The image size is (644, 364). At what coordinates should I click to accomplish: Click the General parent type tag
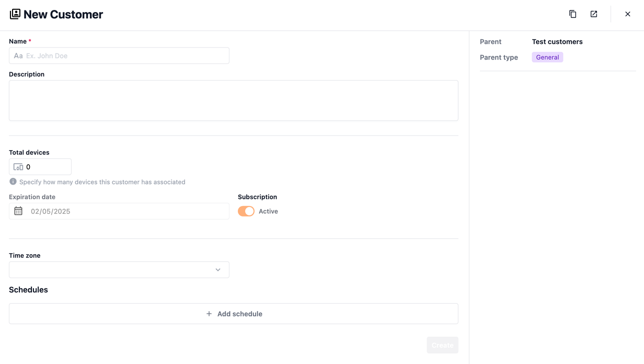point(547,58)
